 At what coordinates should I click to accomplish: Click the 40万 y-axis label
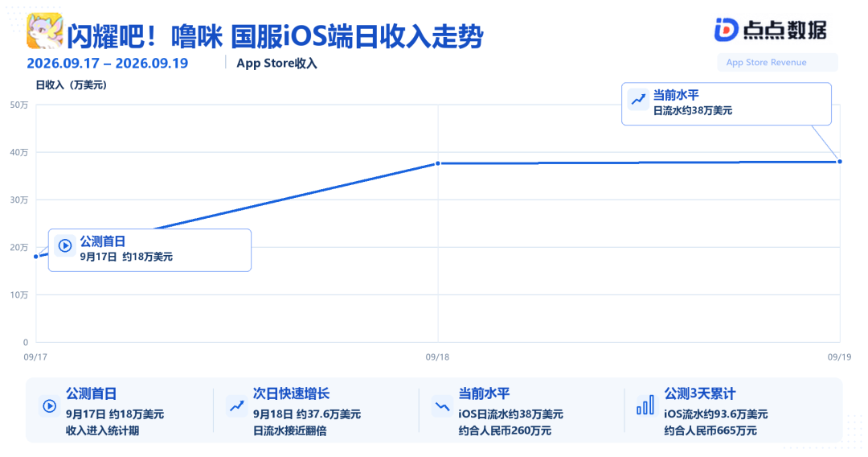[x=18, y=152]
